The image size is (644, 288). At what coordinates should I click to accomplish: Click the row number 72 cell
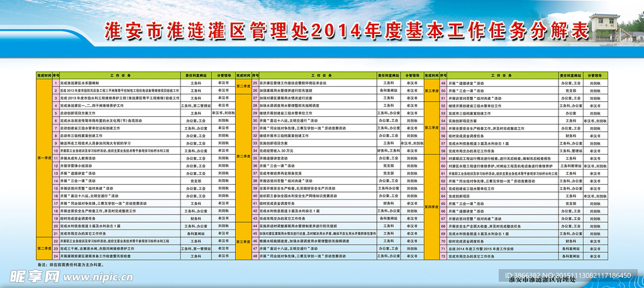(x=443, y=256)
